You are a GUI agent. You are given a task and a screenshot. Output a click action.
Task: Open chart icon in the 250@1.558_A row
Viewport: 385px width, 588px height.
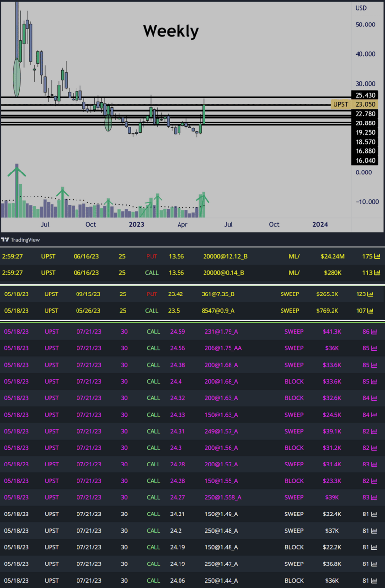[374, 497]
